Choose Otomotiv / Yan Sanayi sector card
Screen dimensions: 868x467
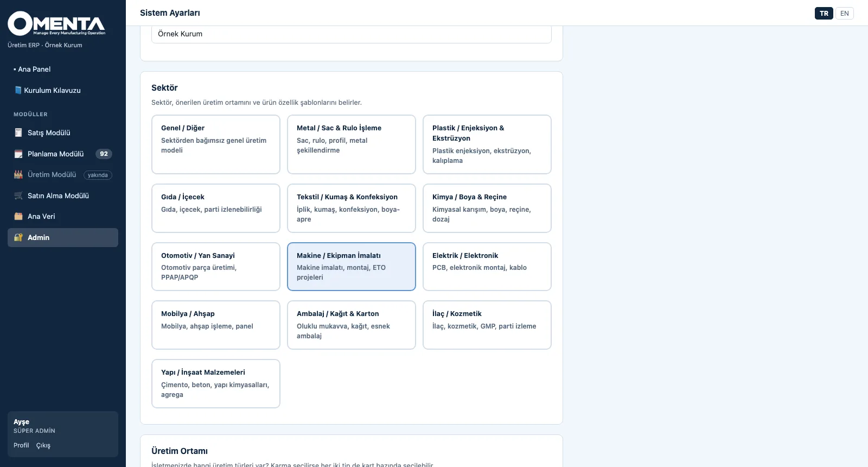(216, 267)
